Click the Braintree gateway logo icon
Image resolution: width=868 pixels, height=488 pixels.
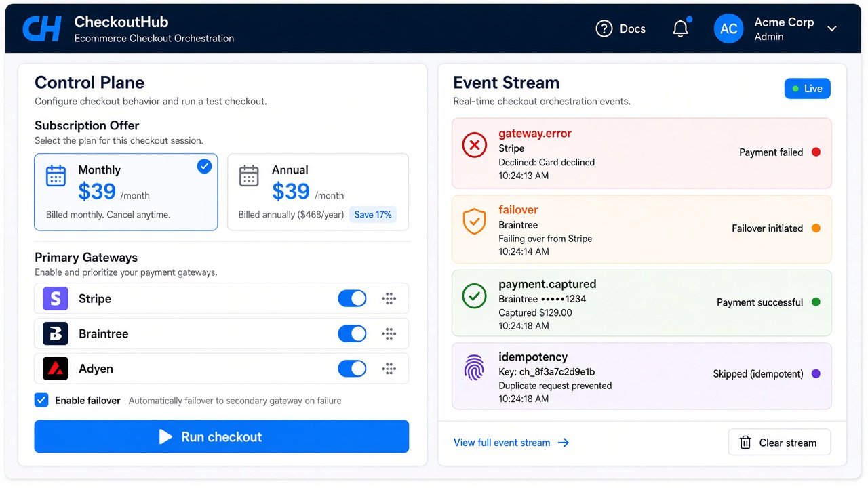pyautogui.click(x=56, y=333)
